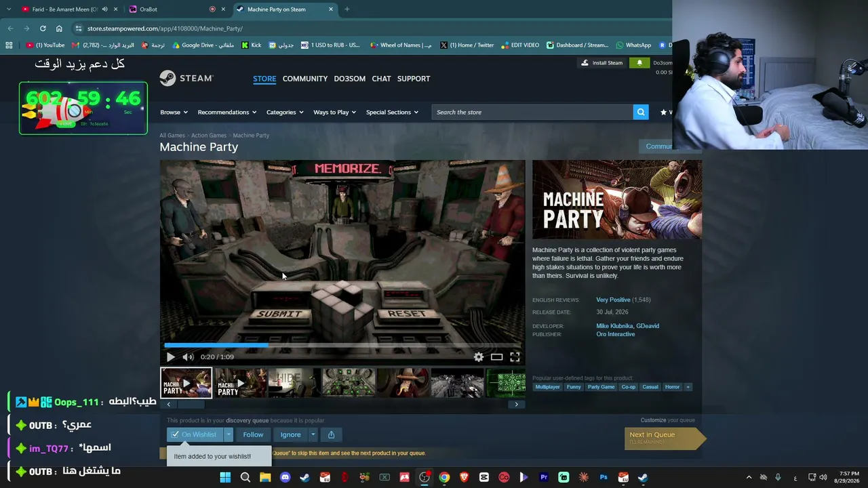
Task: Open the Very Positive reviews link
Action: click(x=613, y=300)
